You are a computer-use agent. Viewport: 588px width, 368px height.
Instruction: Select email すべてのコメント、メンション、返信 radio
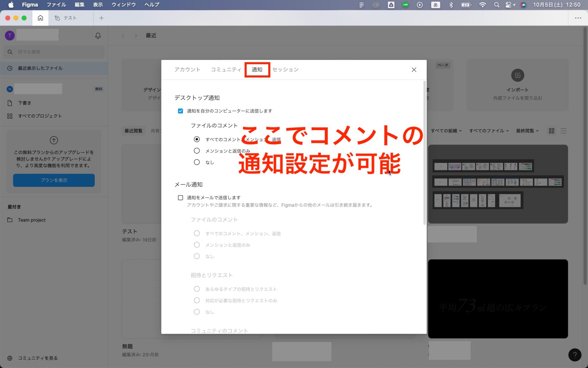pyautogui.click(x=197, y=233)
